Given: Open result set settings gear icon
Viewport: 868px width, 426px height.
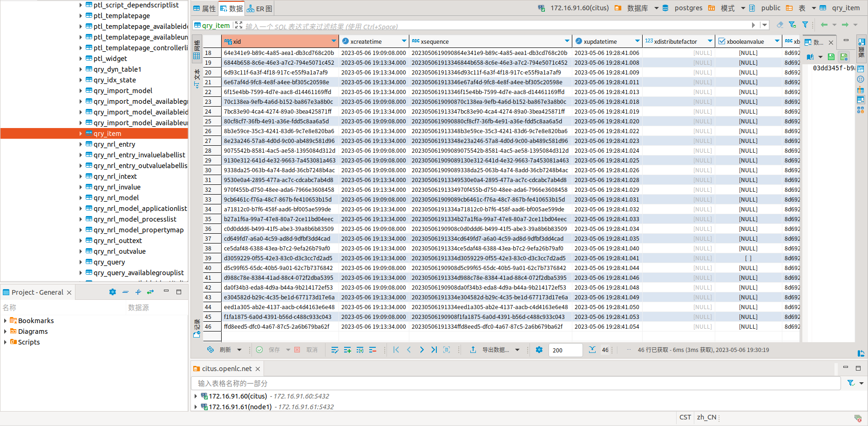Looking at the screenshot, I should pyautogui.click(x=539, y=350).
